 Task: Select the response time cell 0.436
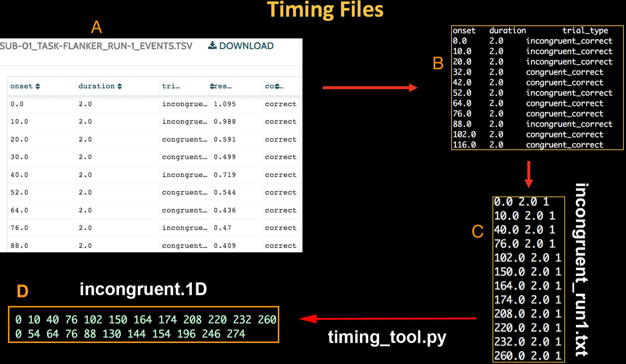coord(225,210)
